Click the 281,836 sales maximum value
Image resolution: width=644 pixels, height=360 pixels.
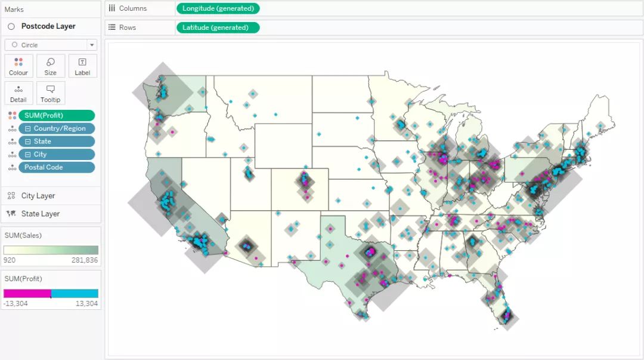pos(85,260)
